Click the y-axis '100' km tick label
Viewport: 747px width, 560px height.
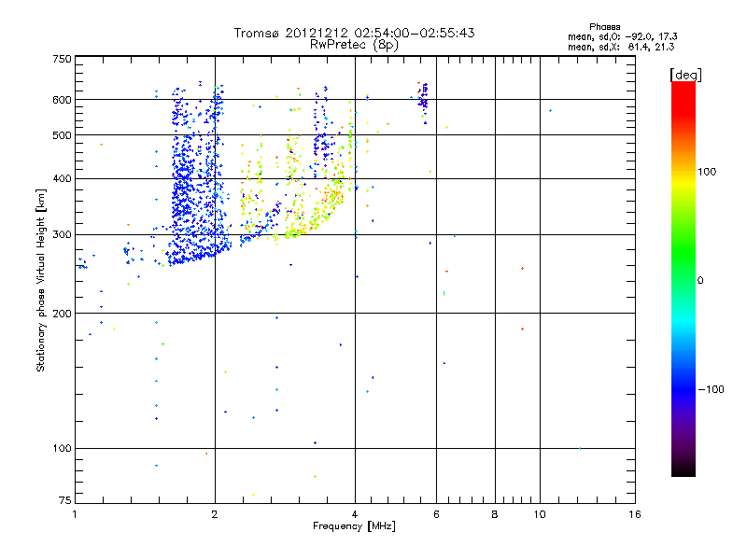click(x=62, y=448)
